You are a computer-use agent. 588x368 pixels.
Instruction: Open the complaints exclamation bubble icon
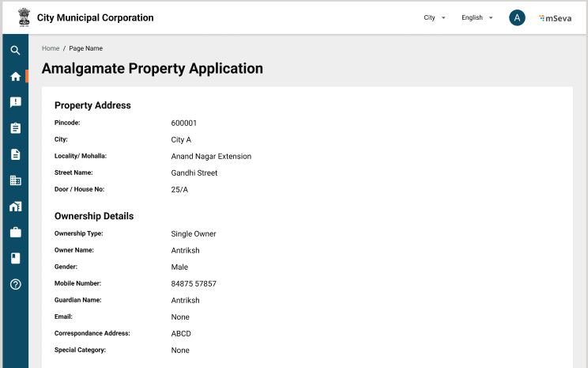coord(15,102)
